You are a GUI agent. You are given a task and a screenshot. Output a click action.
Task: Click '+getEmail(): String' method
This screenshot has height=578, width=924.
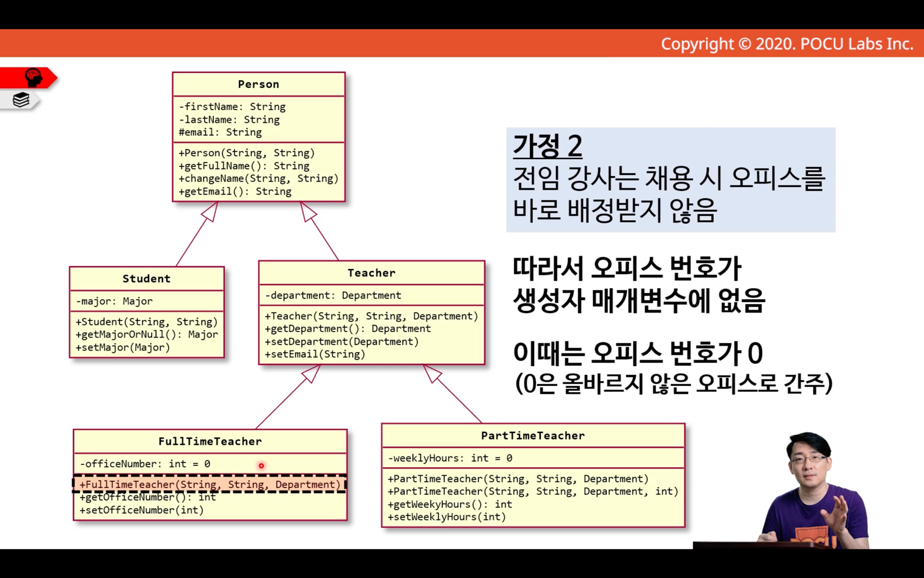click(235, 191)
